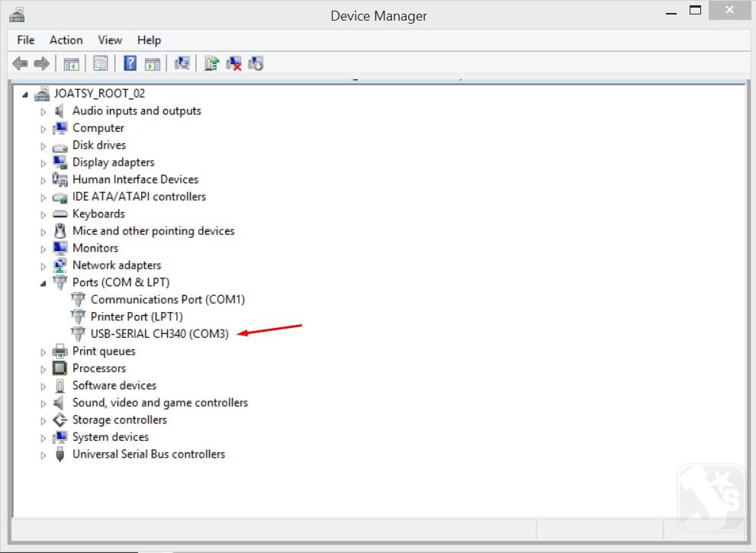This screenshot has width=756, height=553.
Task: Click the Forward arrow toolbar button
Action: 42,63
